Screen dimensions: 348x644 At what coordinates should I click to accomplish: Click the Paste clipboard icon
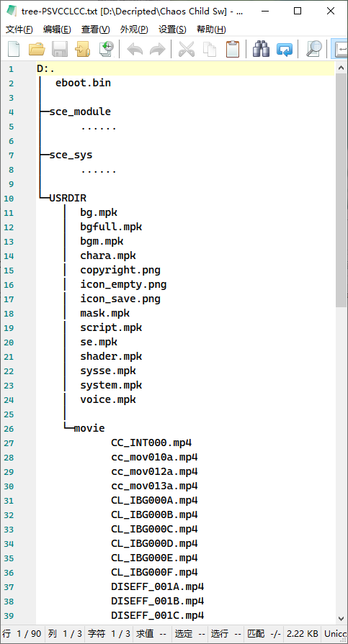233,49
